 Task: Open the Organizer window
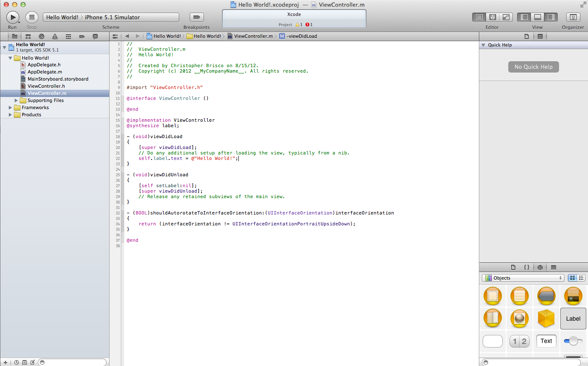573,17
